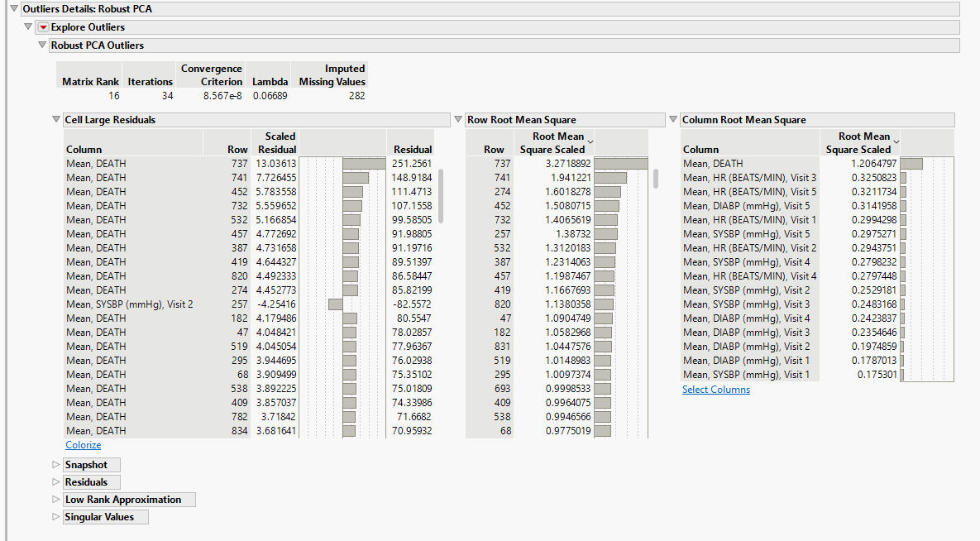Expand the Residuals section
Viewport: 980px width, 541px height.
56,482
